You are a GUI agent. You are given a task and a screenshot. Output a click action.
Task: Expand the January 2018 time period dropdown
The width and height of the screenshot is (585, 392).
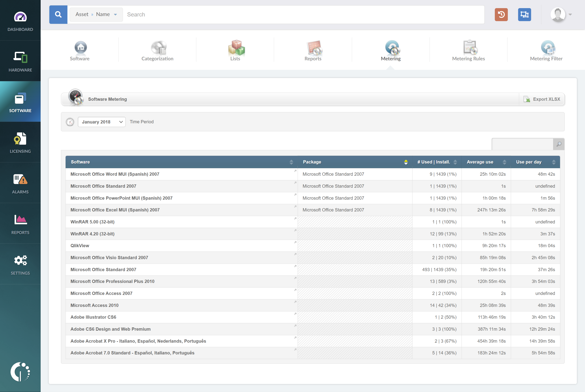click(102, 122)
